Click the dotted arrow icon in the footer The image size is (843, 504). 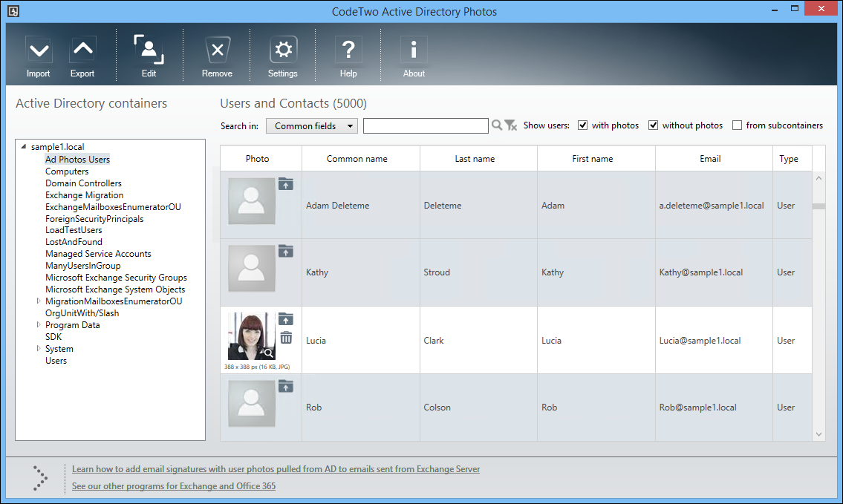[x=40, y=478]
